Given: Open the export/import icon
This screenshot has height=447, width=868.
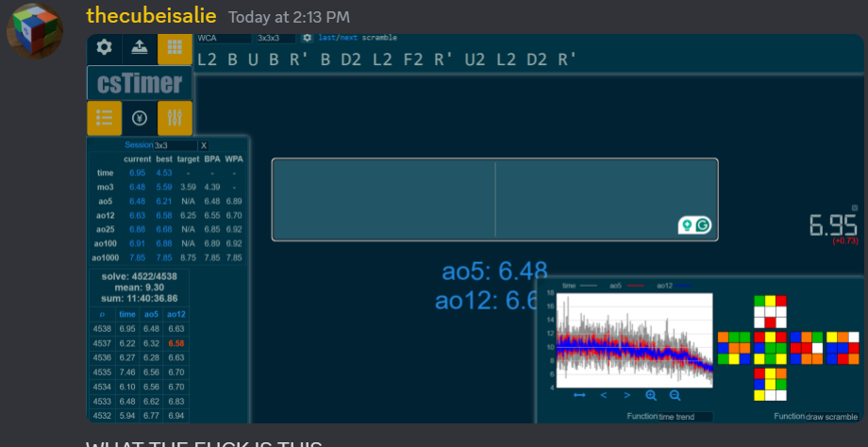Looking at the screenshot, I should (x=140, y=48).
